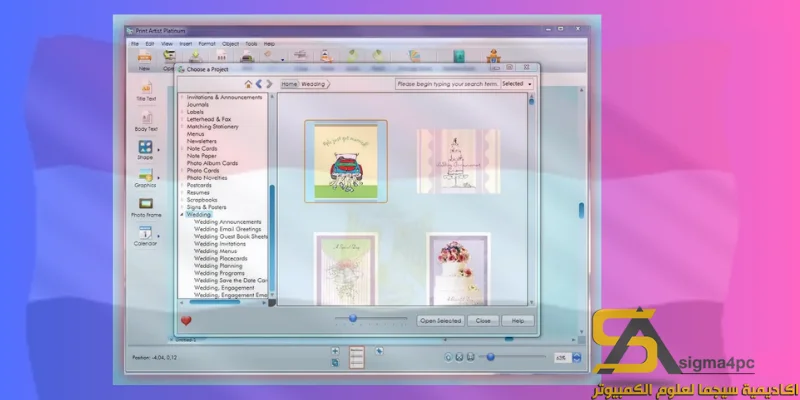Click the Help button in the dialog

click(x=518, y=321)
